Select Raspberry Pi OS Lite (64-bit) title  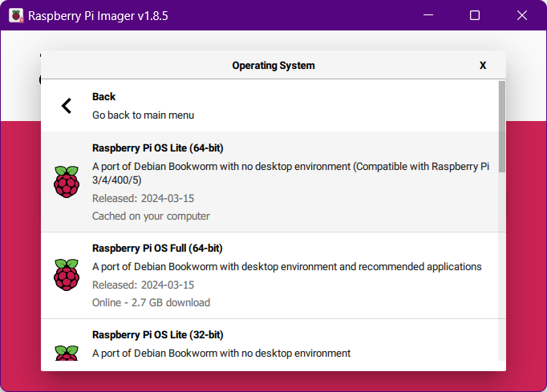[158, 148]
